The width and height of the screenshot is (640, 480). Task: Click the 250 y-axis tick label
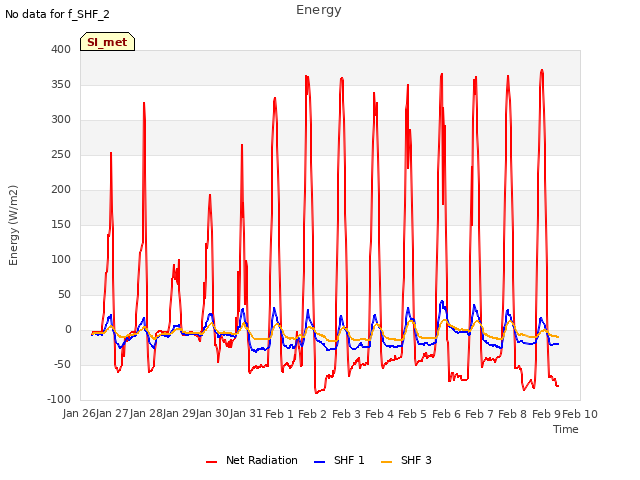pyautogui.click(x=61, y=155)
